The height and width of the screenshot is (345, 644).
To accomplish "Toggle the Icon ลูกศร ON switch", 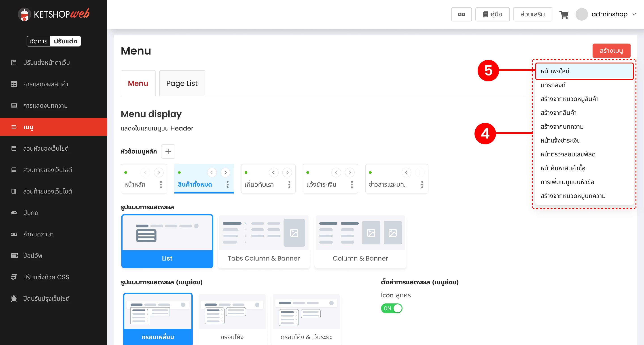I will click(392, 308).
